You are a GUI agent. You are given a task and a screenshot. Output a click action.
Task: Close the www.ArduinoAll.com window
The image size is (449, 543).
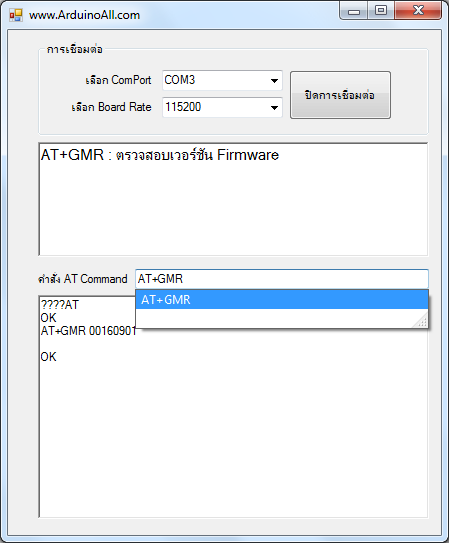pyautogui.click(x=418, y=10)
